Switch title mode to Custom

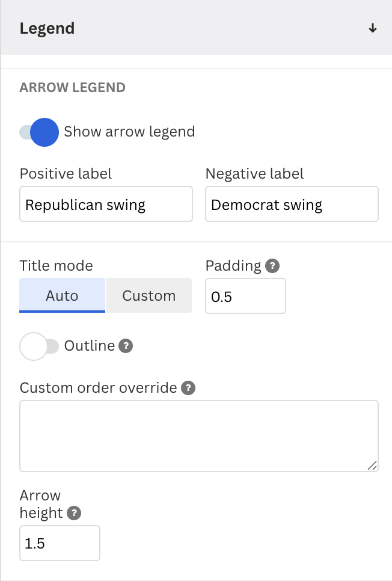(149, 295)
